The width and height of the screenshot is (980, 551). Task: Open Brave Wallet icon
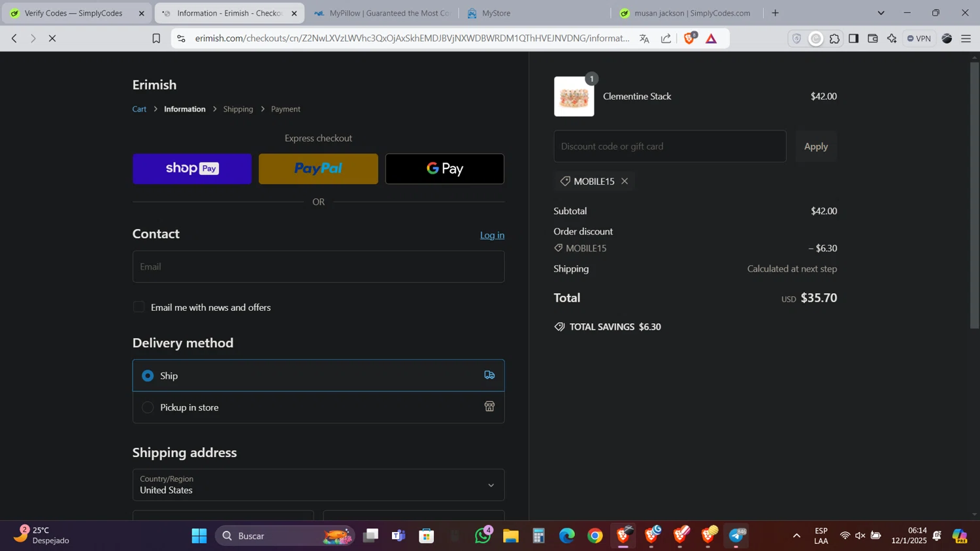pyautogui.click(x=873, y=39)
